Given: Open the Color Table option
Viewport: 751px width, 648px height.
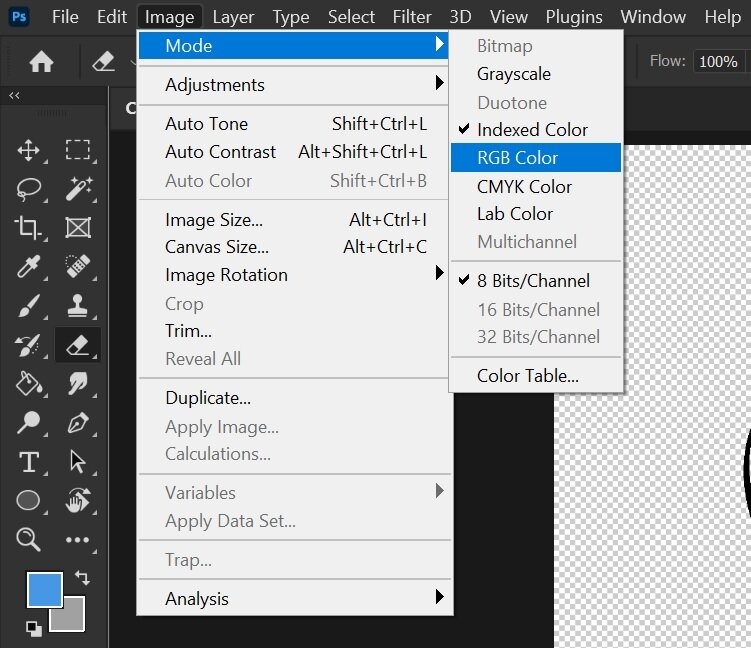Looking at the screenshot, I should click(528, 376).
